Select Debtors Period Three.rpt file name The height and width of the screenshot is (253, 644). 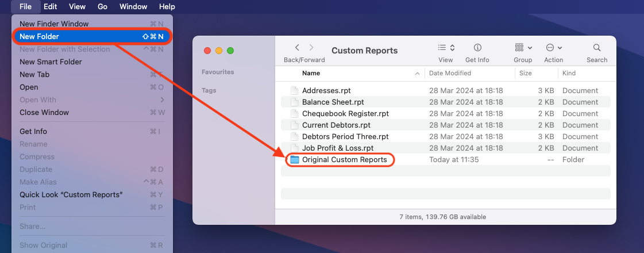point(345,137)
